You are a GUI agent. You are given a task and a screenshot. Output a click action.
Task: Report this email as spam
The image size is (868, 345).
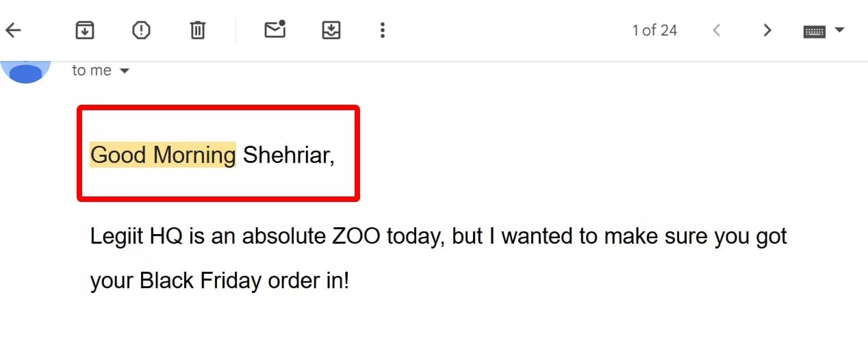(141, 30)
